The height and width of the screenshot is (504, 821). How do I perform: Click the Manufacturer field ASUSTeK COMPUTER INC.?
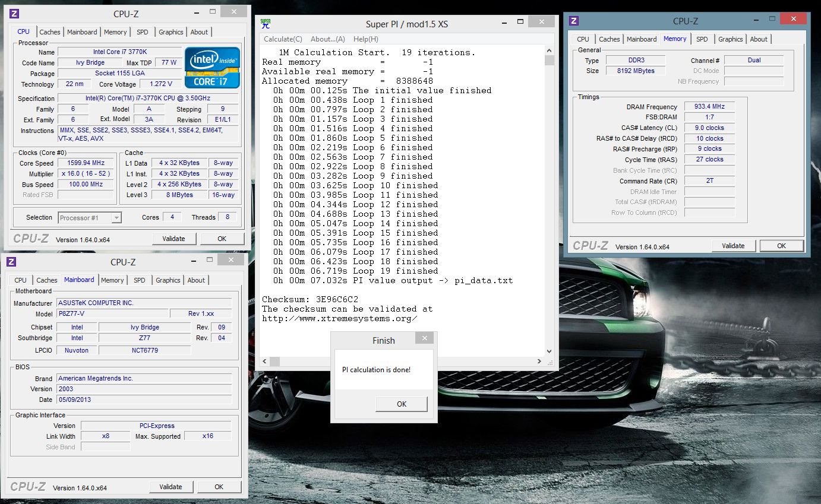pyautogui.click(x=144, y=303)
